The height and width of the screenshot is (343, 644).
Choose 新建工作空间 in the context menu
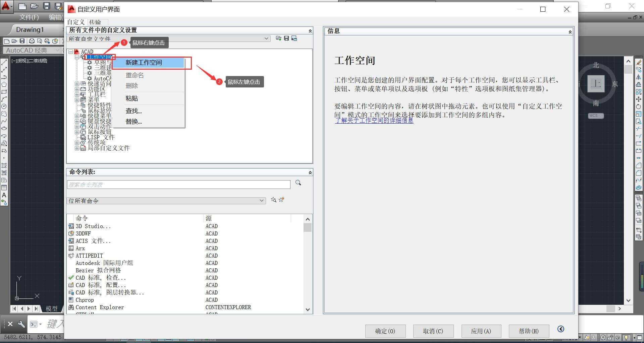click(148, 63)
